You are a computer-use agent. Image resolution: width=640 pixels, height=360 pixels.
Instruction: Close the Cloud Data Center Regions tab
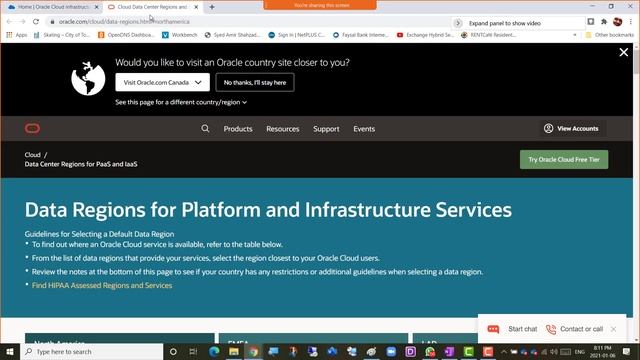coord(196,7)
